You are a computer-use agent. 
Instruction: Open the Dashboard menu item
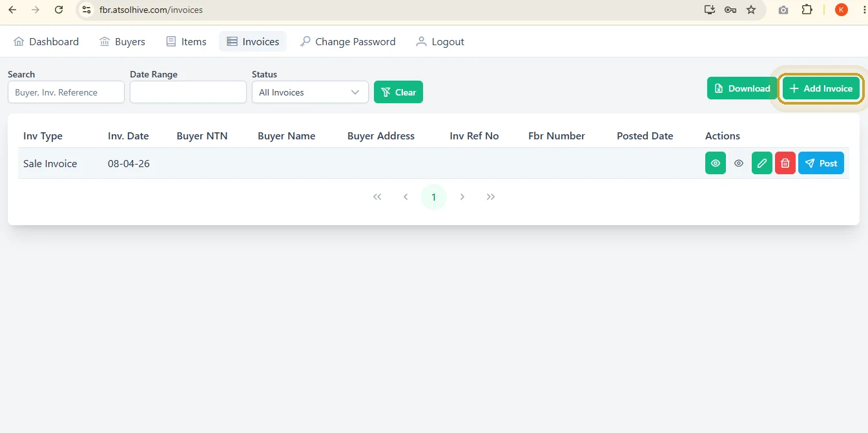pyautogui.click(x=46, y=41)
